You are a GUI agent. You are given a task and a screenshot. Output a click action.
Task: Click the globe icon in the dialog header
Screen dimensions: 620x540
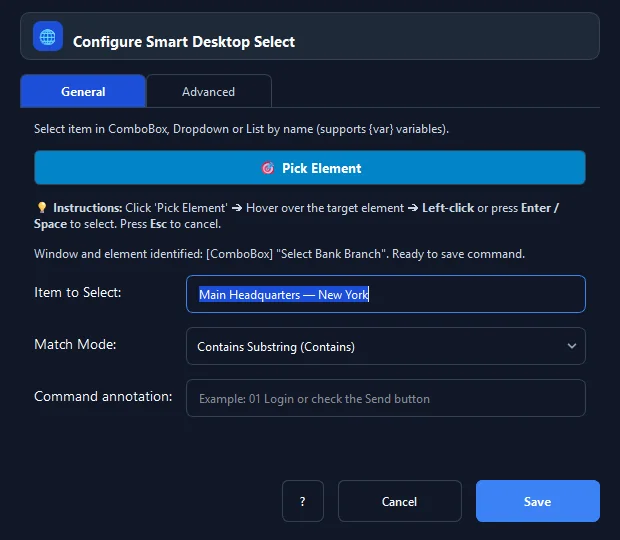coord(48,36)
